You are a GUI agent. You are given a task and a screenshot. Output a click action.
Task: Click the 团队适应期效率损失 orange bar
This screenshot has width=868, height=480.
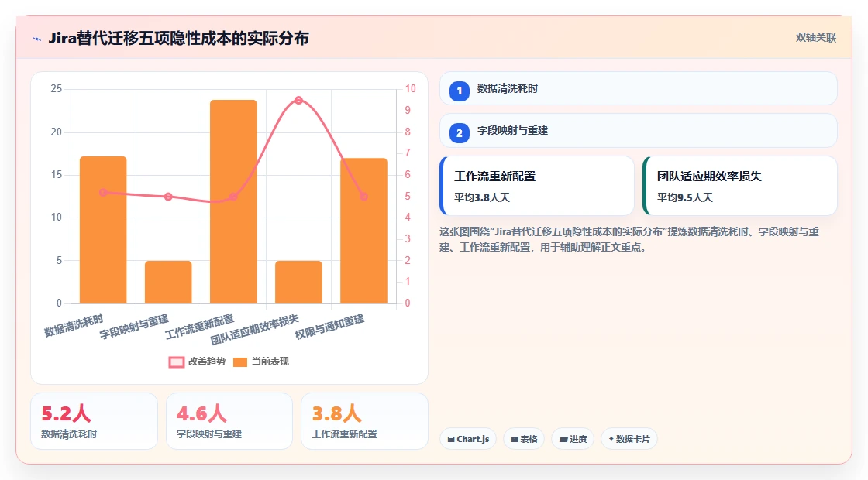coord(298,282)
